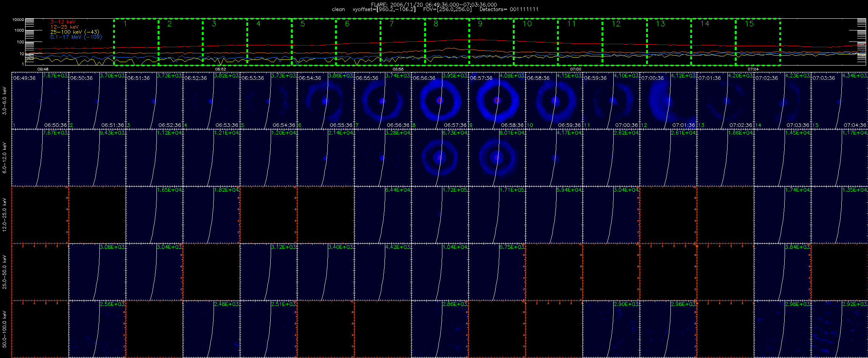This screenshot has height=358, width=868.
Task: Click the 'Detectors= 001111111' text
Action: (509, 10)
